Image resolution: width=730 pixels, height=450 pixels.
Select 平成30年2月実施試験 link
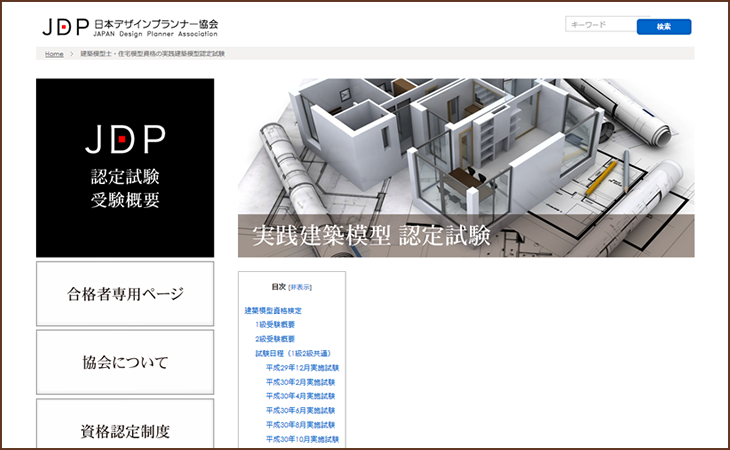point(300,382)
